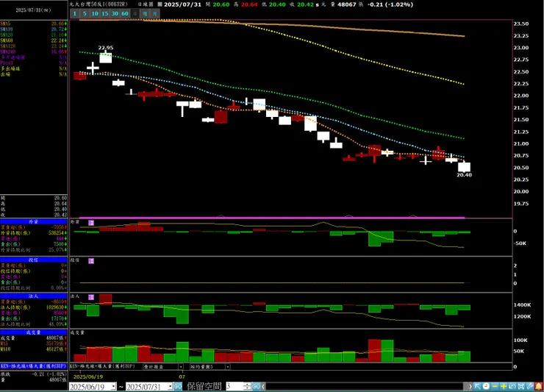This screenshot has height=392, width=544.
Task: Click the 2025/06/19 label on the date axis
Action: [88, 377]
